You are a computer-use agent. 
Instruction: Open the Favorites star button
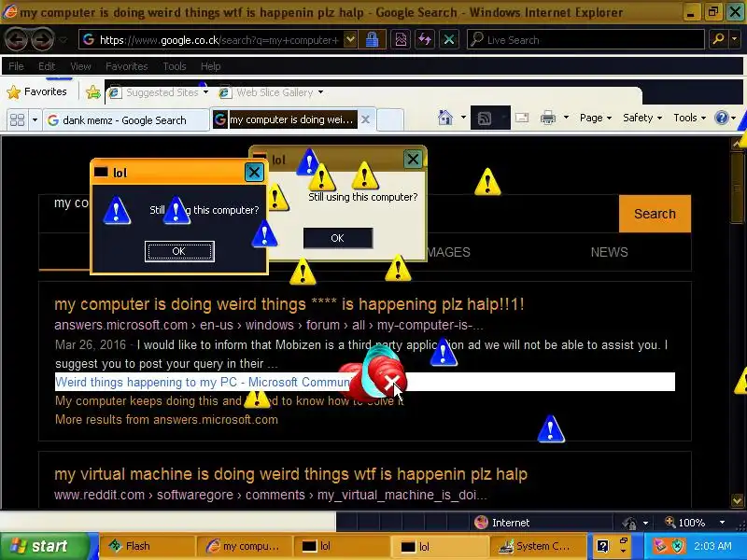pyautogui.click(x=37, y=91)
